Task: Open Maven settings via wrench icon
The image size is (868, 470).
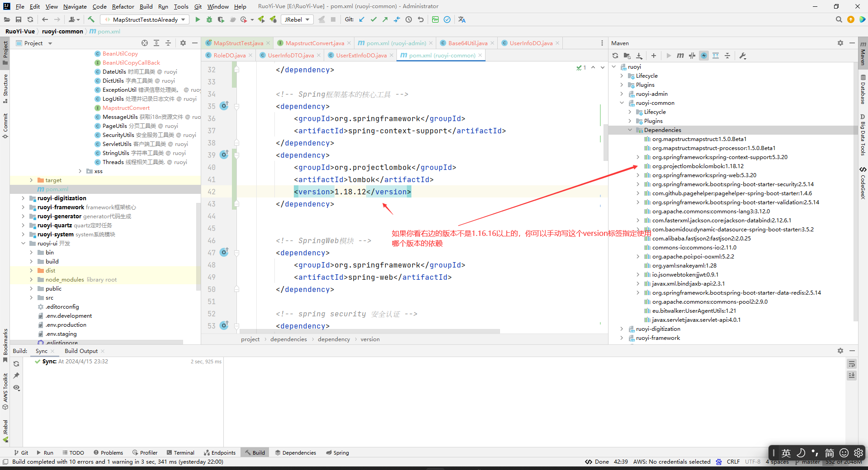Action: (x=742, y=56)
